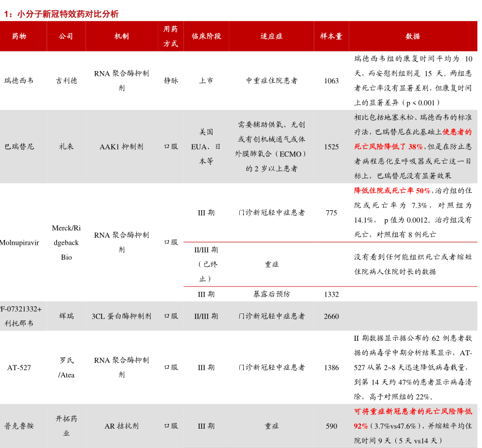Click the 临床阶段 column header
Screen dimensions: 482x448
coord(206,36)
